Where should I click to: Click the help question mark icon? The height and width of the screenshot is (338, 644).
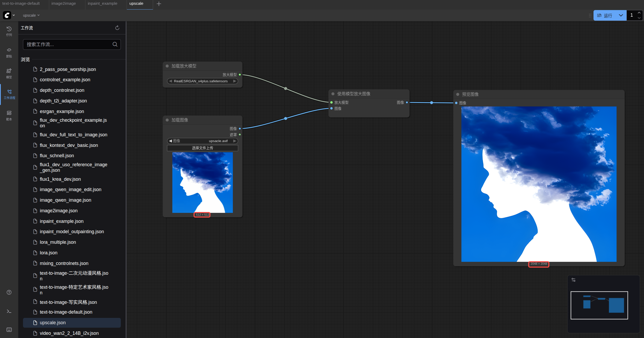(9, 292)
